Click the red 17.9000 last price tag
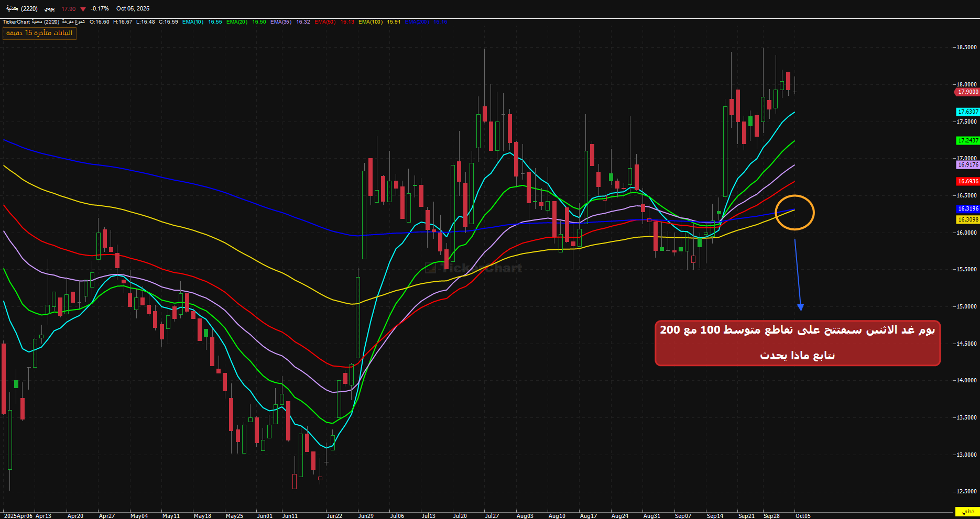Screen dimensions: 980x519 pyautogui.click(x=967, y=92)
